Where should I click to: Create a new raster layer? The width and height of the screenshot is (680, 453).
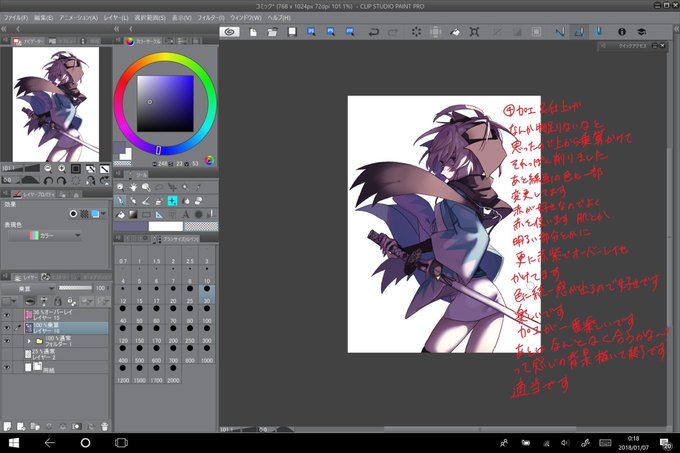click(x=7, y=427)
